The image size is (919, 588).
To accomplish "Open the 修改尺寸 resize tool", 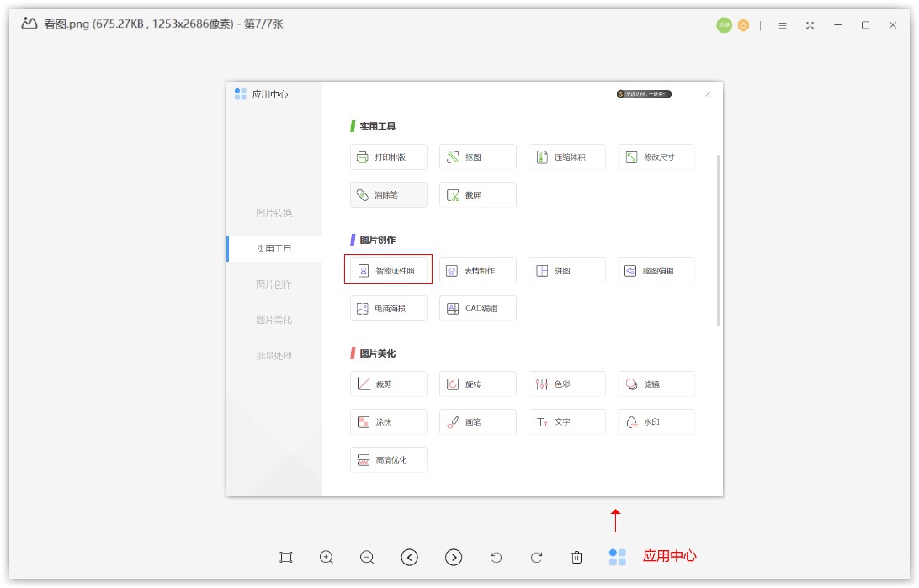I will pos(656,157).
